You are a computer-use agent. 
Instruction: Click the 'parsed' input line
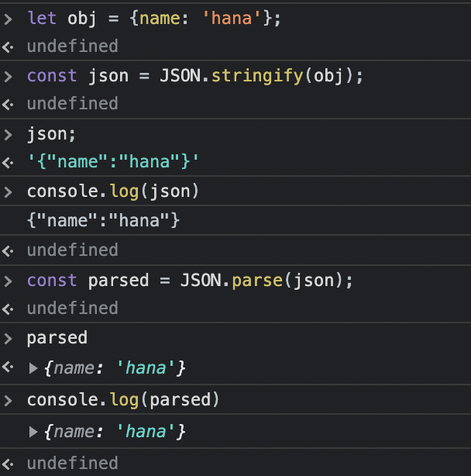click(x=57, y=338)
